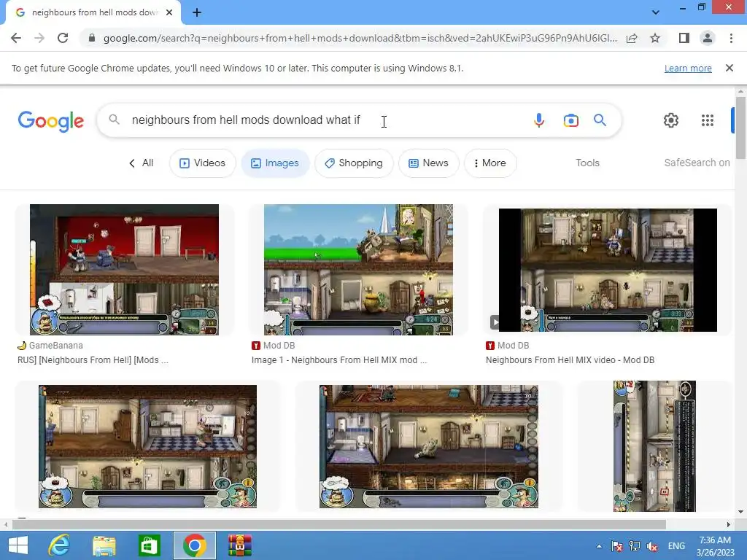Open the Windows Store taskbar icon
Image resolution: width=747 pixels, height=560 pixels.
[149, 545]
